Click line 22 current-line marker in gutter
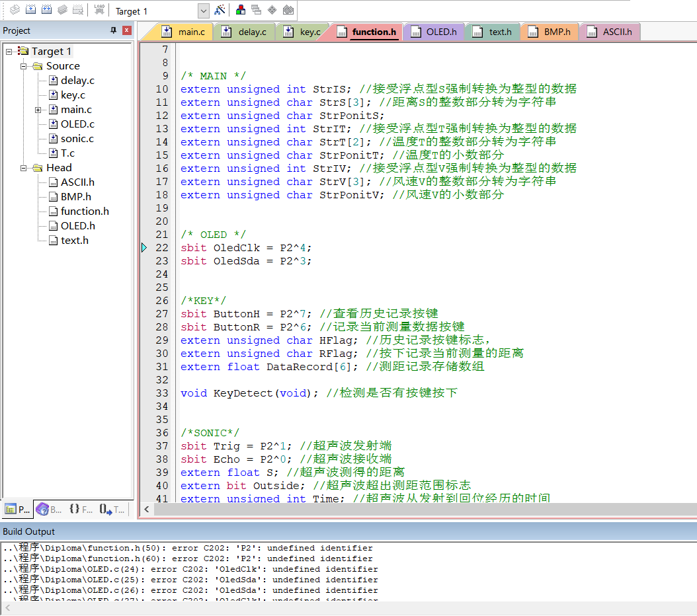This screenshot has width=697, height=616. point(144,247)
